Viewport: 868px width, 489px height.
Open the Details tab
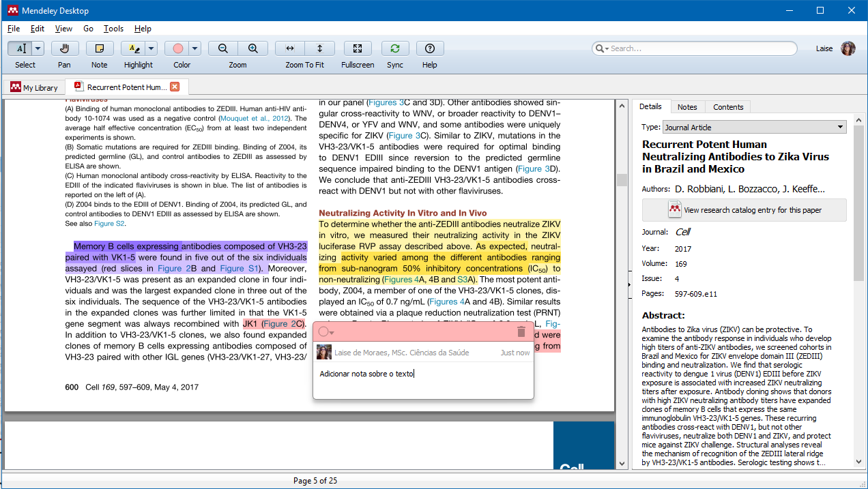coord(650,106)
